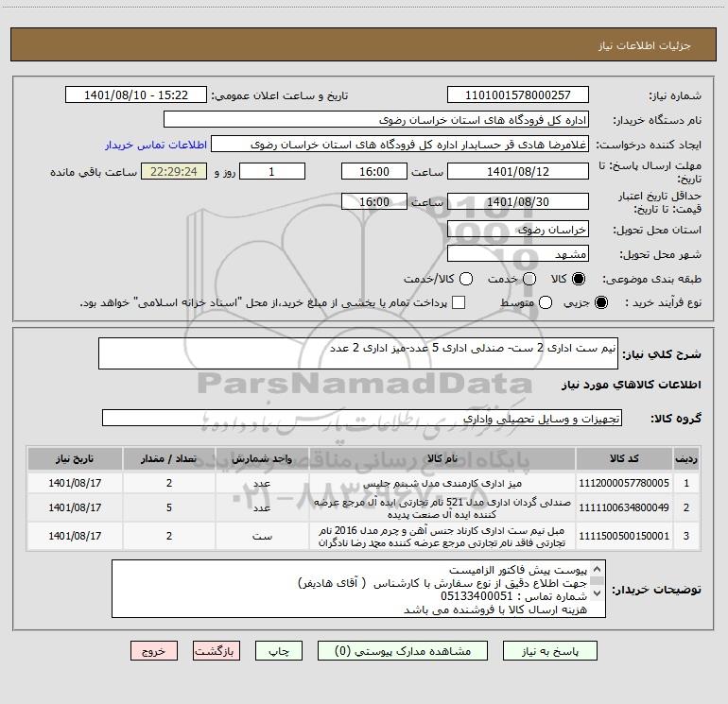Click the جزئیات اطلاعات نیاز page header
The width and height of the screenshot is (728, 704).
[x=645, y=45]
